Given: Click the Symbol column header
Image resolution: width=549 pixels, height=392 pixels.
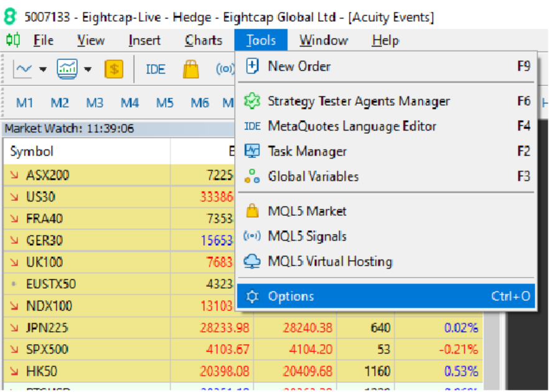Looking at the screenshot, I should click(87, 152).
